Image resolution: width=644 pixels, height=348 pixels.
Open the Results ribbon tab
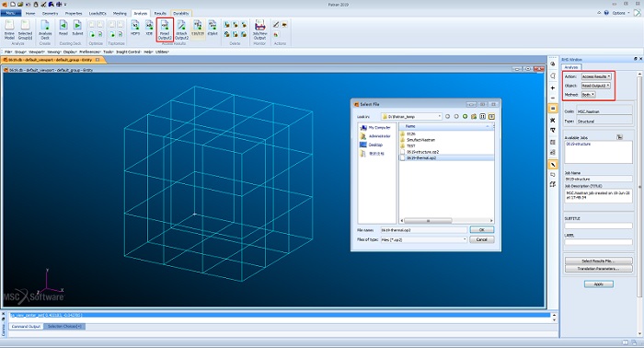tap(160, 14)
